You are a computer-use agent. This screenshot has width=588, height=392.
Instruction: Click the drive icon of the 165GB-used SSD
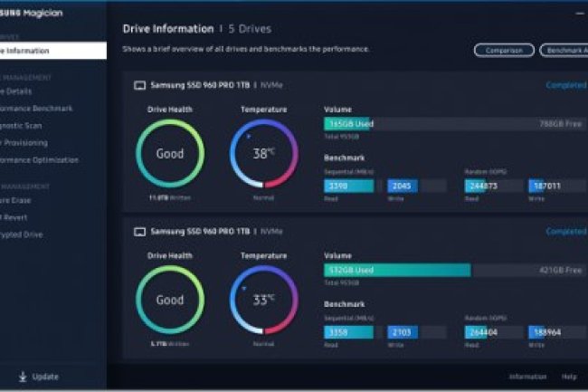click(140, 85)
